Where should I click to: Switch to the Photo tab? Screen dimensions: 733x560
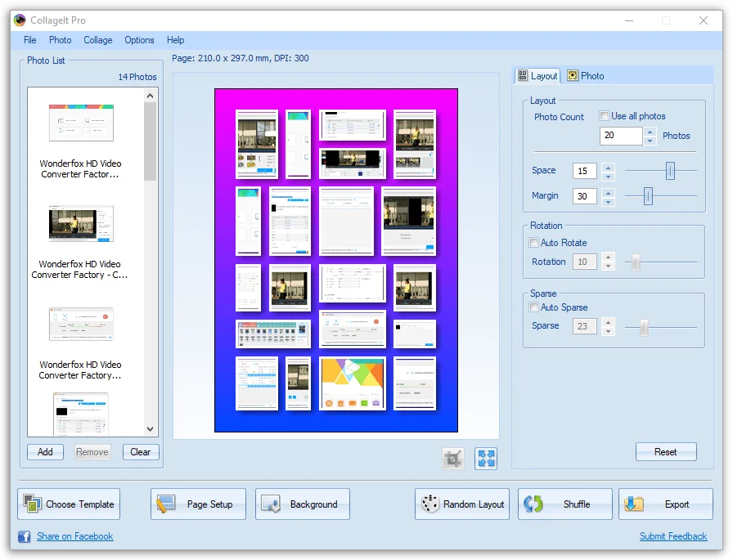[x=586, y=76]
